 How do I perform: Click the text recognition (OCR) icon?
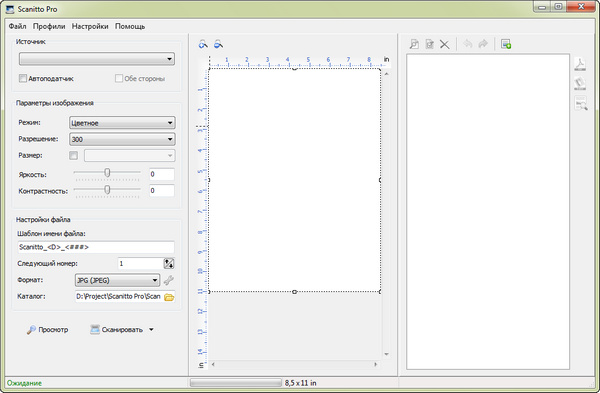click(581, 104)
